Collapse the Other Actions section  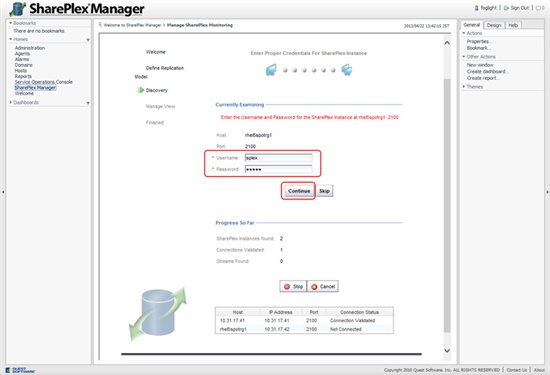click(464, 56)
